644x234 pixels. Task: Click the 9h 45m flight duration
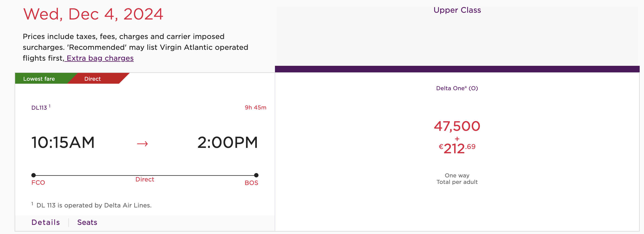point(255,108)
